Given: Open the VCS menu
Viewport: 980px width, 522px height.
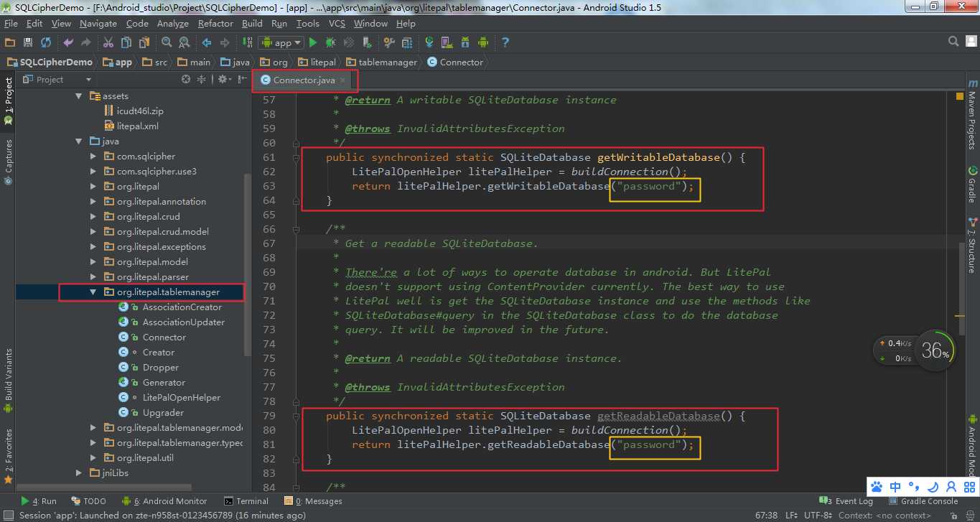Looking at the screenshot, I should (x=337, y=23).
